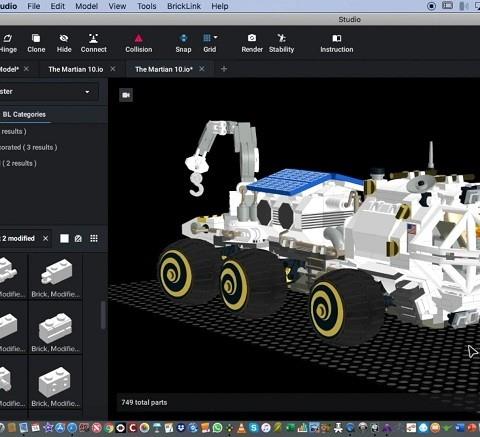This screenshot has height=437, width=480.
Task: Open VLC media player from the Dock
Action: click(x=241, y=428)
